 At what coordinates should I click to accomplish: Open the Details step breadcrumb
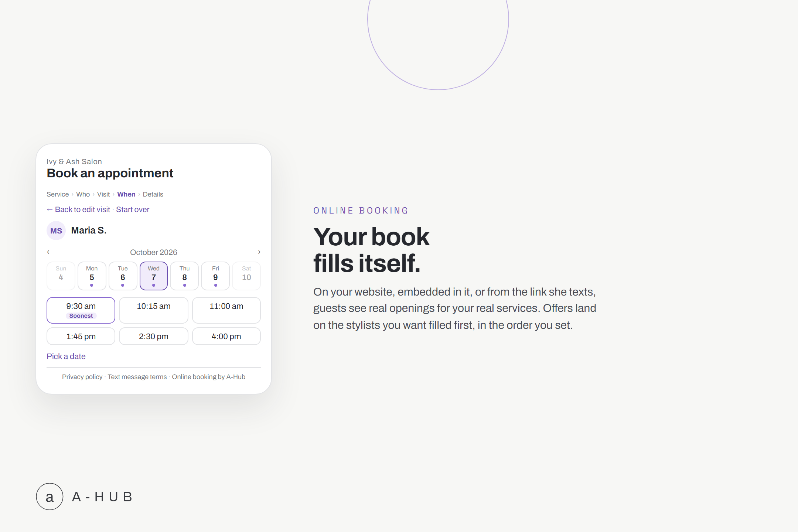pos(153,194)
